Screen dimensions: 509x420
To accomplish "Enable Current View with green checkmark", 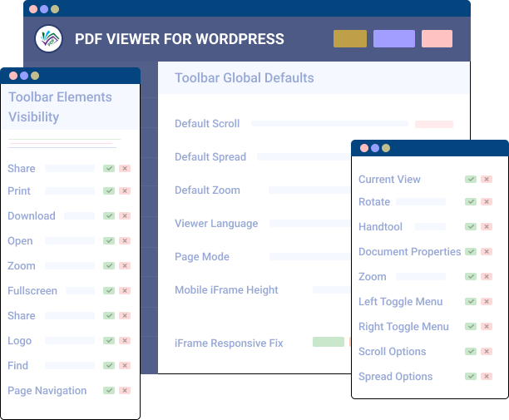I will click(471, 179).
